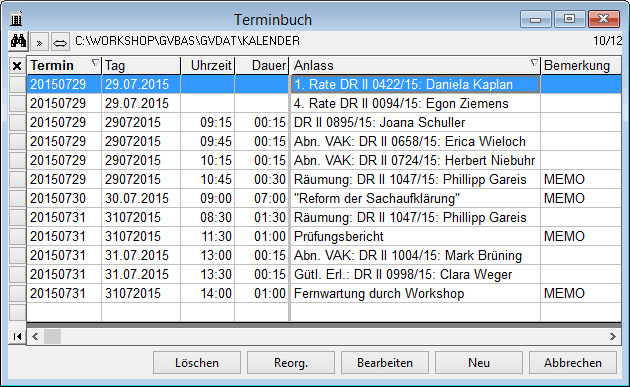Viewport: 630px width, 387px height.
Task: Minimize the Terminbuch window
Action: point(535,18)
